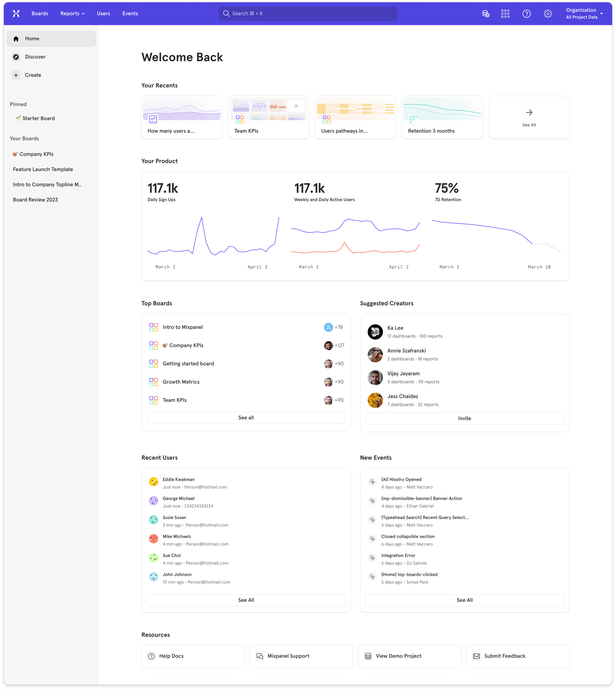Screen dimensions: 616x690
Task: Click the Create plus icon
Action: click(16, 75)
